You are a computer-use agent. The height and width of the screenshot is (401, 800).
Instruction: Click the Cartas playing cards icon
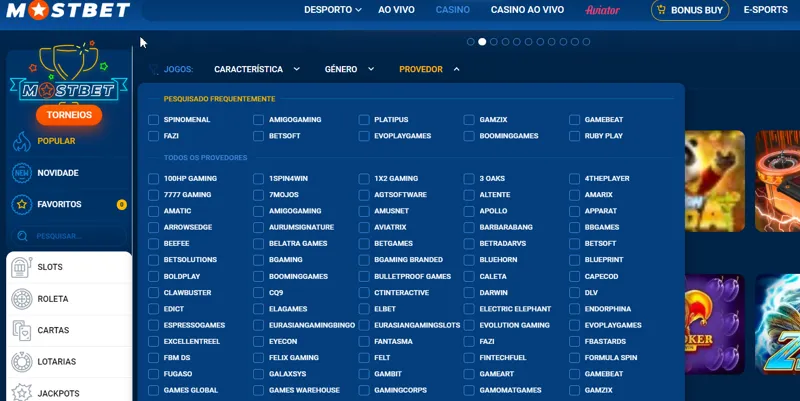click(x=22, y=330)
